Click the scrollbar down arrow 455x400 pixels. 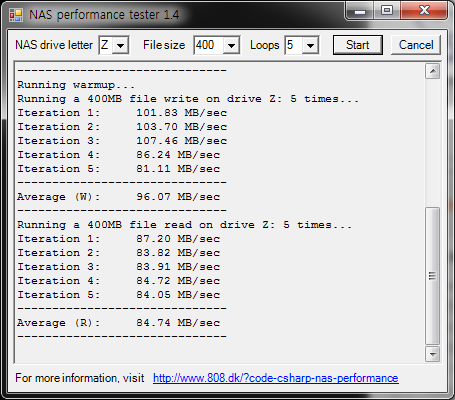433,354
